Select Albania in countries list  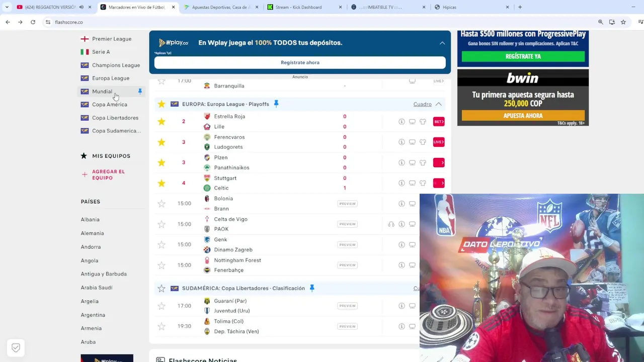(x=90, y=220)
